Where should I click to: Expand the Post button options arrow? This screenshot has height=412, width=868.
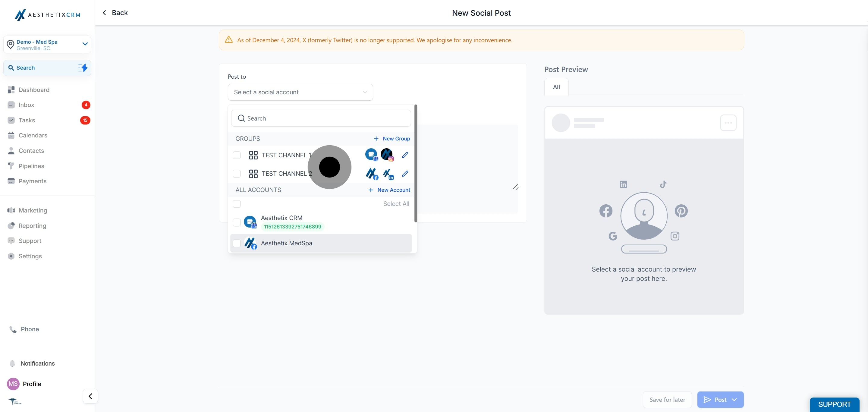tap(734, 400)
